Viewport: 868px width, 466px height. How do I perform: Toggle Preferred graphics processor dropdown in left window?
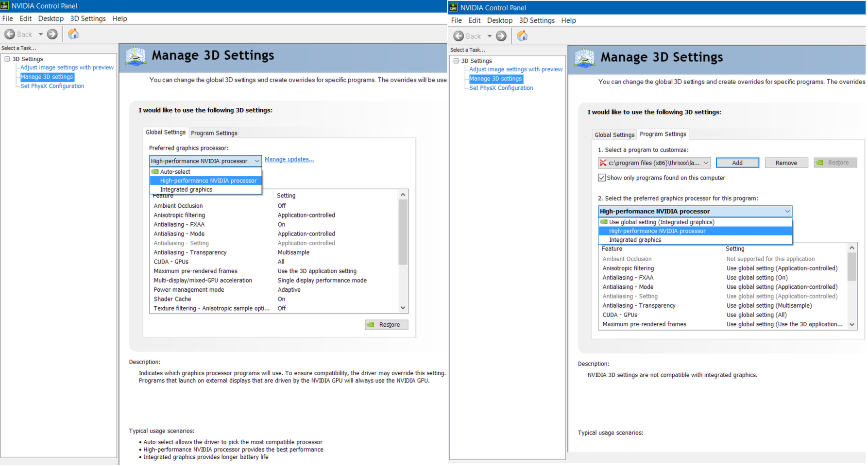(205, 161)
